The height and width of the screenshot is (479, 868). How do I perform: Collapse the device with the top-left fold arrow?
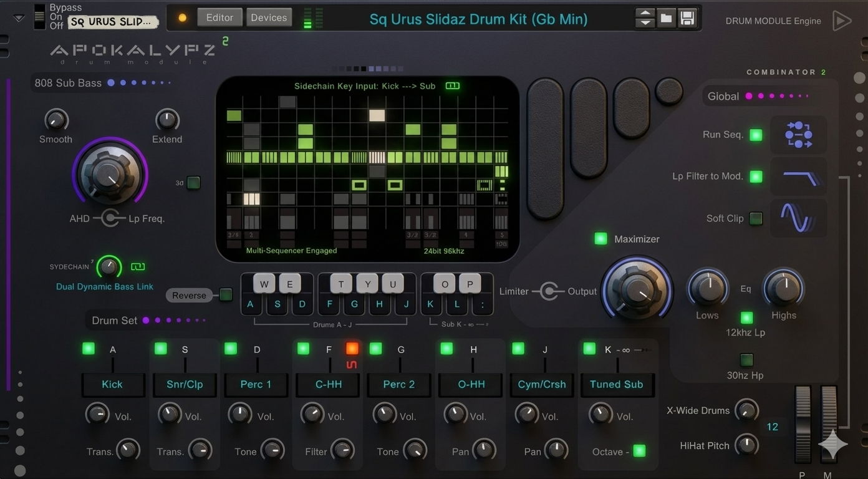[19, 18]
